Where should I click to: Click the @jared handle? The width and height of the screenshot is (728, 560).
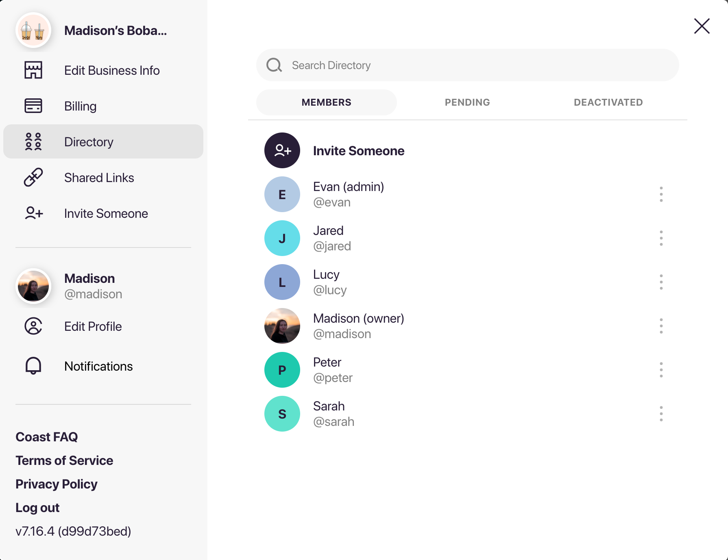[x=332, y=246]
